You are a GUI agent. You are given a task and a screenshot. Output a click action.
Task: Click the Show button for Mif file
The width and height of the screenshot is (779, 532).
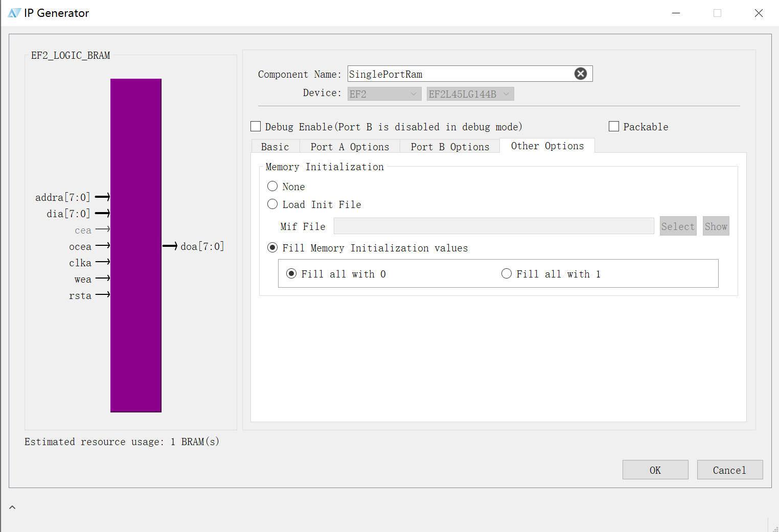click(716, 226)
